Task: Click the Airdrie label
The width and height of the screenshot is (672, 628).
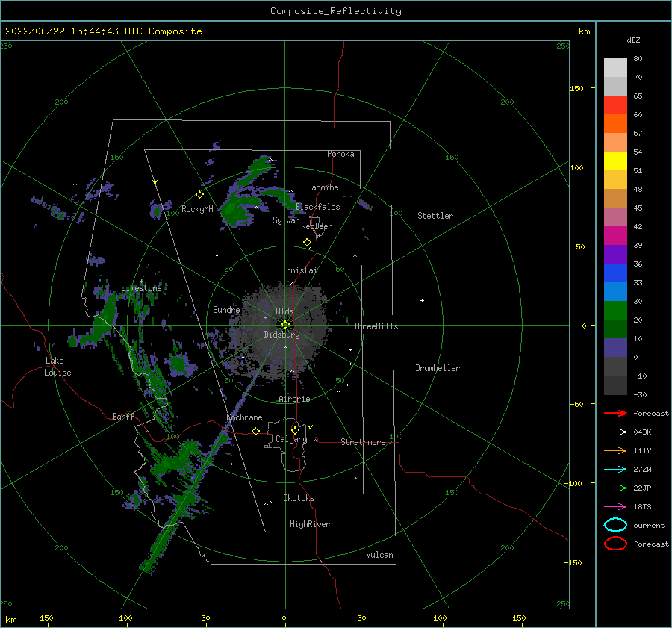Action: pyautogui.click(x=294, y=399)
